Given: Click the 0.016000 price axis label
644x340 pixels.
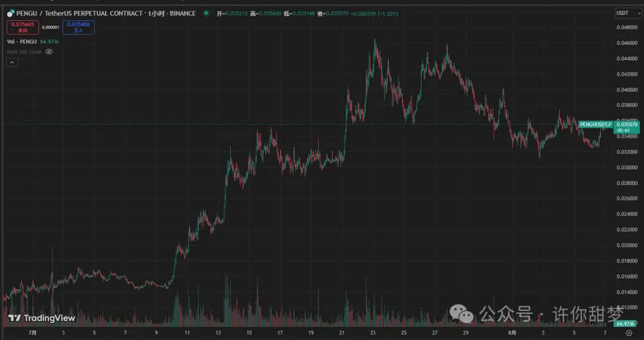Looking at the screenshot, I should pos(627,276).
